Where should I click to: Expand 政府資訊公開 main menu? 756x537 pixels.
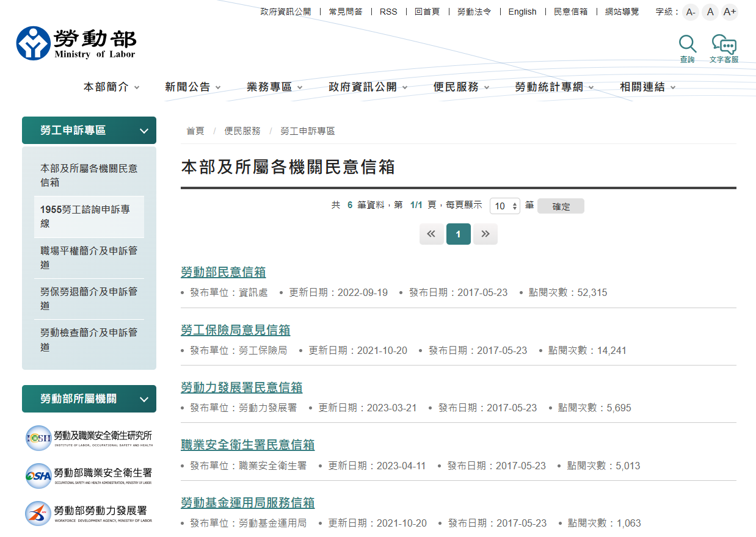pyautogui.click(x=368, y=87)
